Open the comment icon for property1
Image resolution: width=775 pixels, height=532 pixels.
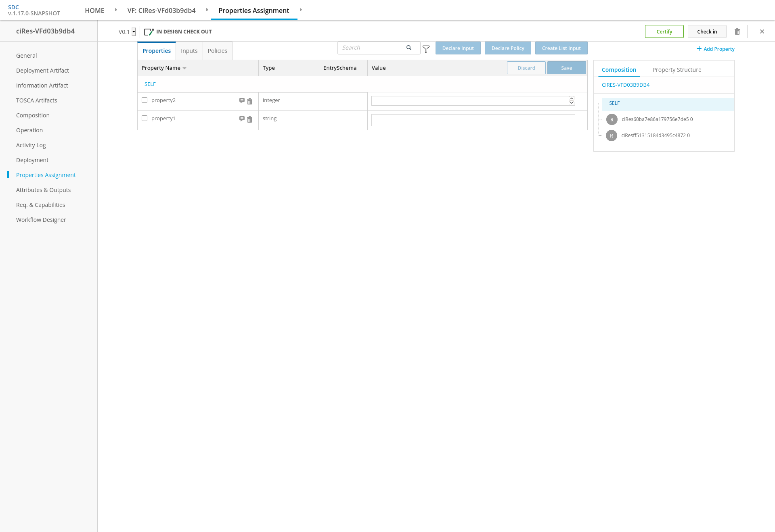point(242,119)
